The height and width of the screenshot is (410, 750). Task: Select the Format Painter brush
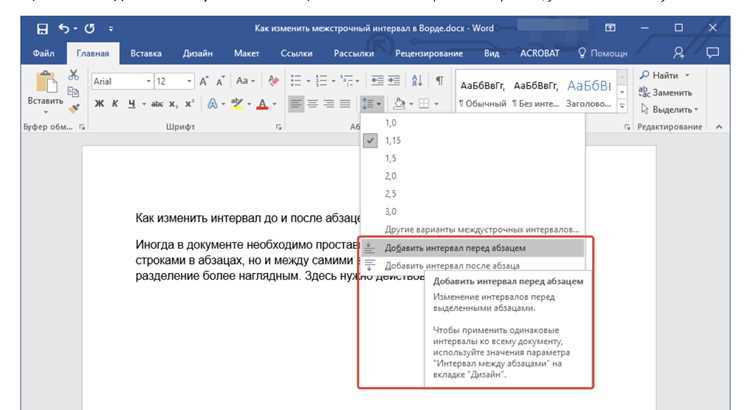(73, 109)
